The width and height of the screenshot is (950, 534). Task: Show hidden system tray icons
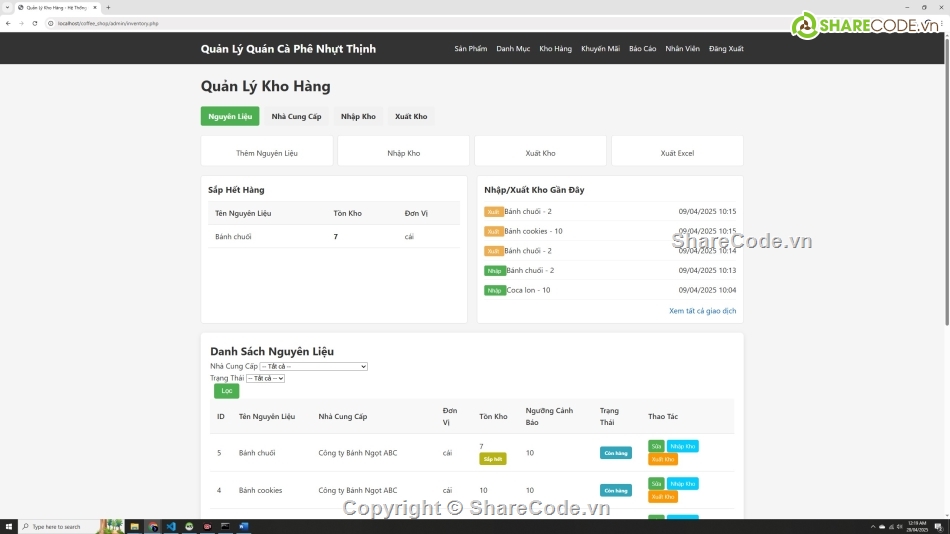point(873,527)
